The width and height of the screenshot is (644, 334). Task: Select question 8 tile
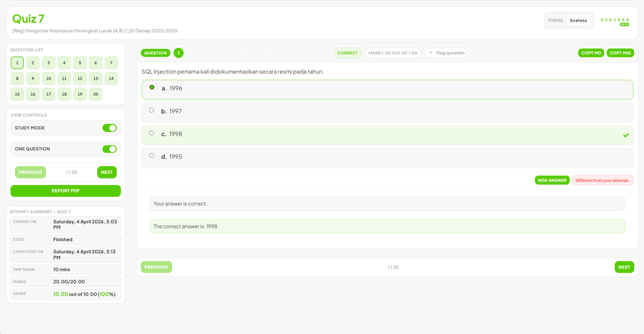coord(17,79)
